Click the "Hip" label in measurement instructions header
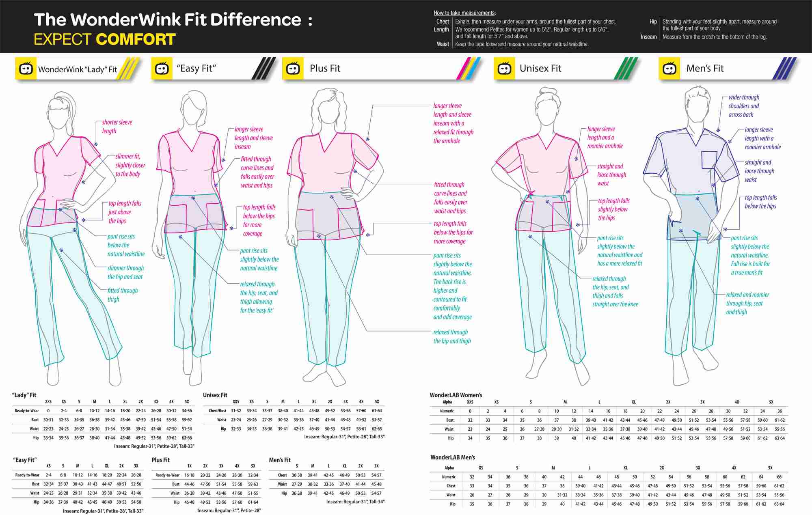The image size is (812, 515). tap(653, 22)
